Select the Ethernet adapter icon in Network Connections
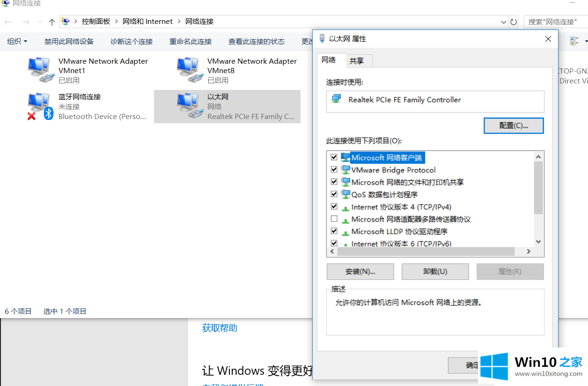This screenshot has width=588, height=386. tap(191, 106)
